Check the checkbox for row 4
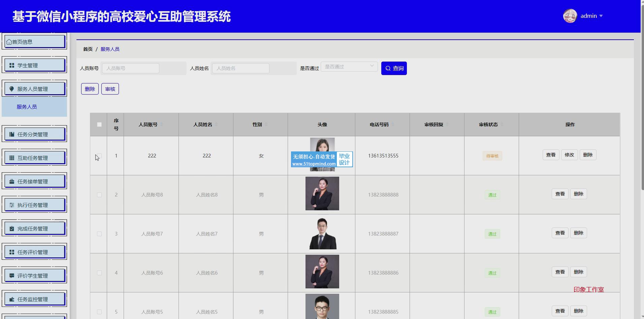This screenshot has width=644, height=319. [x=99, y=273]
